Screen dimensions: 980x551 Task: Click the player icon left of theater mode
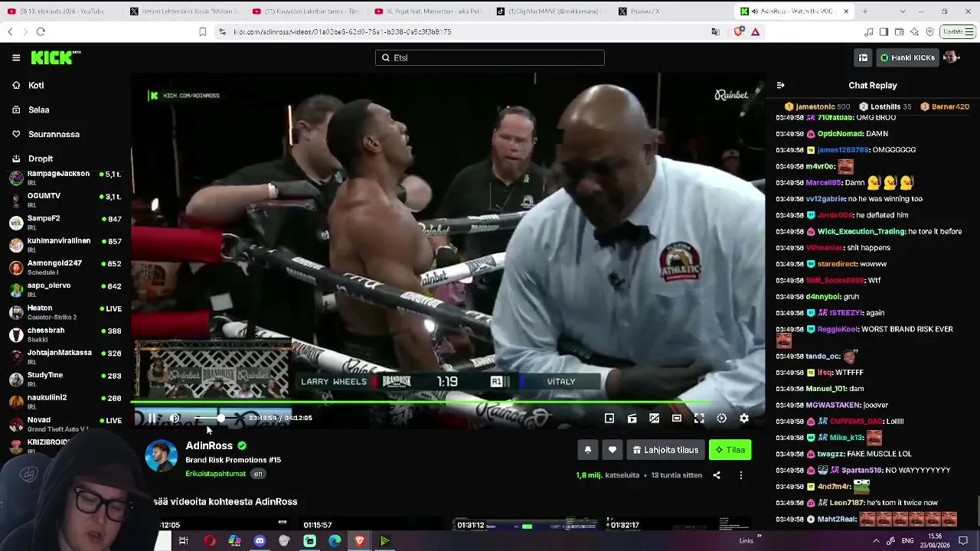point(654,418)
